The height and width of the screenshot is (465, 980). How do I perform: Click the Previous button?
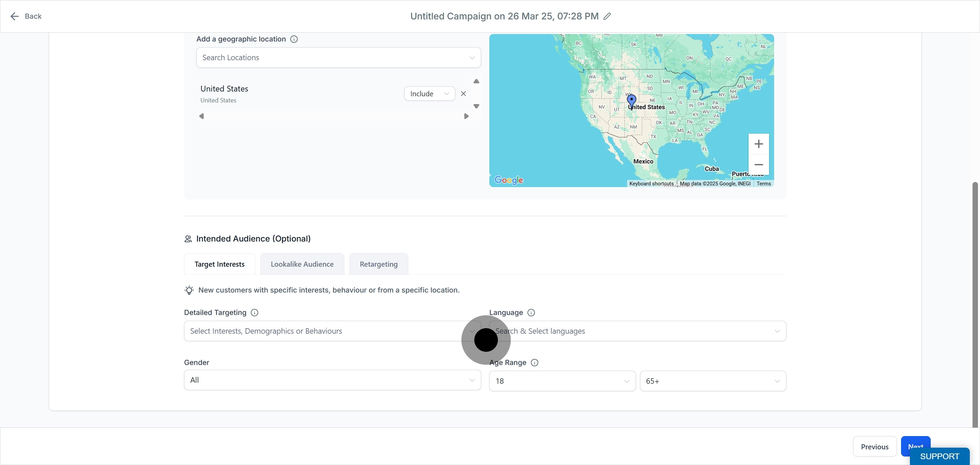874,447
